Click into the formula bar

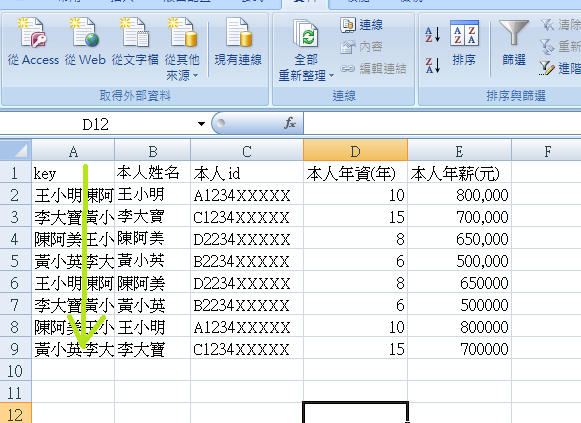(442, 123)
